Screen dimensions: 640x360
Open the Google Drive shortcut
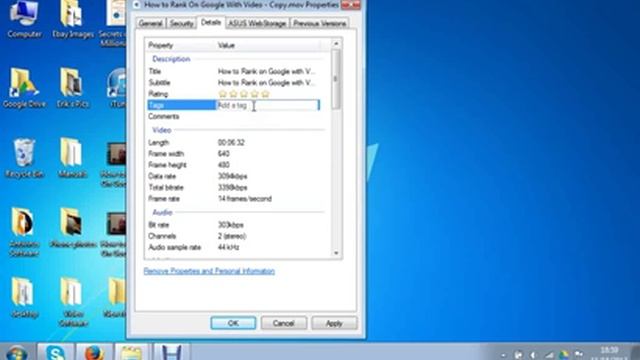pos(24,88)
